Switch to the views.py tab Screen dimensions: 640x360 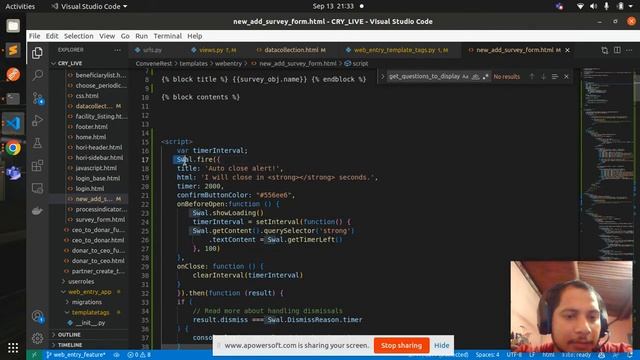click(214, 50)
